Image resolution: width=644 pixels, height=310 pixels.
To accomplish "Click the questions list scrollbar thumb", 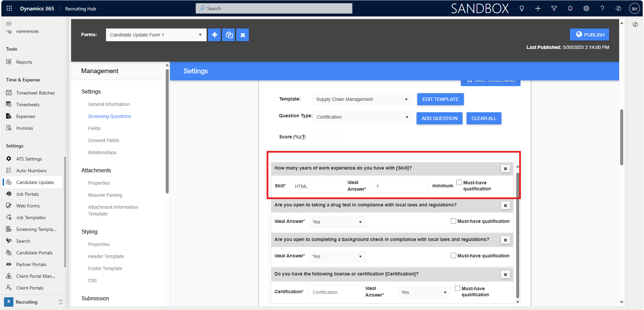I will [518, 235].
